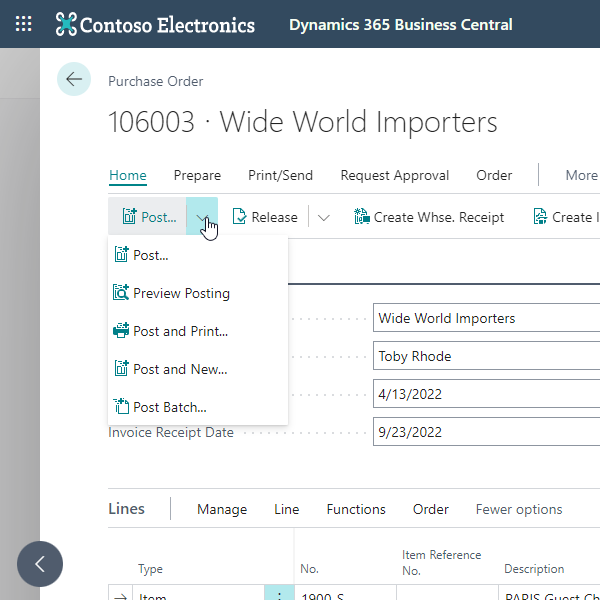This screenshot has width=600, height=600.
Task: Click the Post and New icon
Action: point(121,368)
